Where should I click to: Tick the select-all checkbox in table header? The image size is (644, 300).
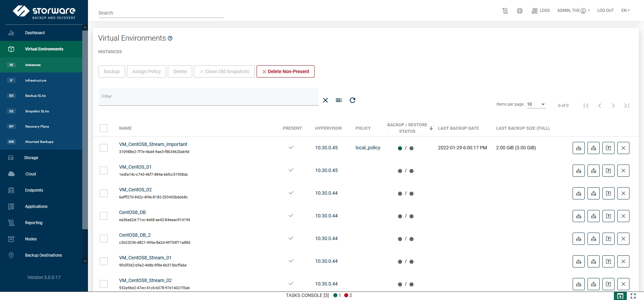click(x=104, y=128)
